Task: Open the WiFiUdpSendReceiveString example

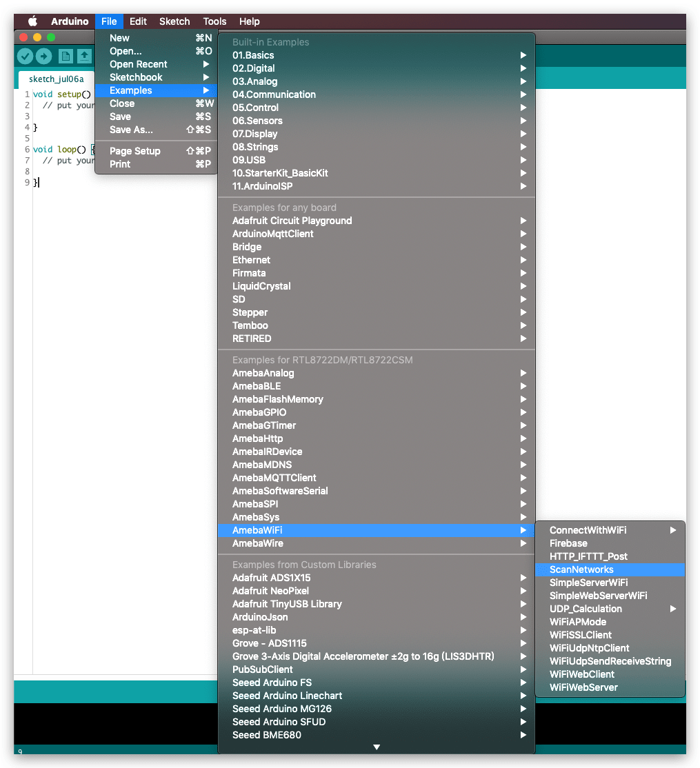Action: 610,661
